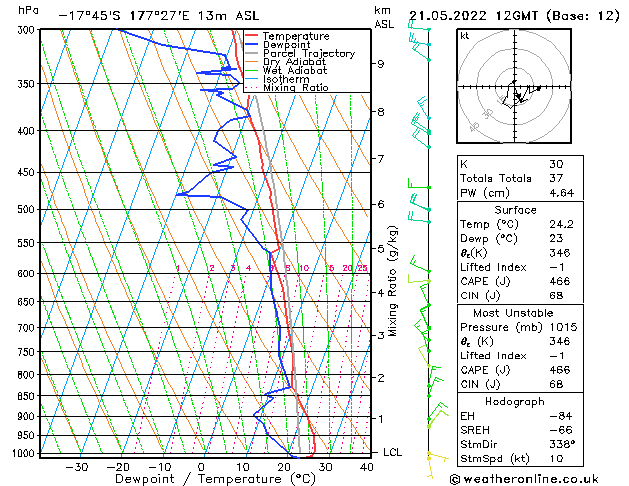Click the PW (cm) value 4.64
The width and height of the screenshot is (629, 486).
click(562, 193)
